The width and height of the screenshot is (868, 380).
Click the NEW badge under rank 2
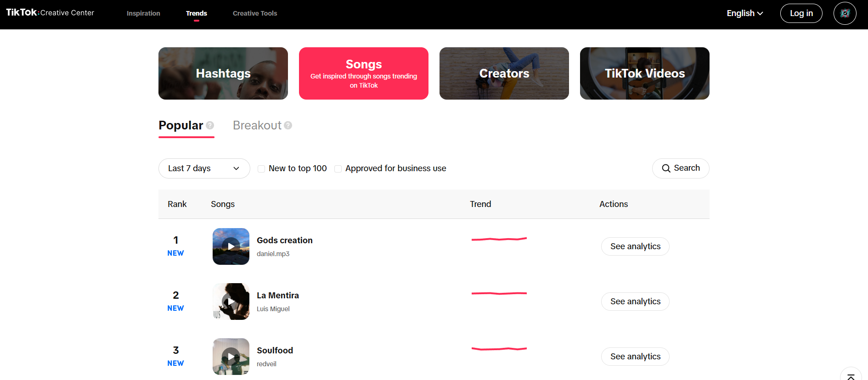[x=175, y=308]
